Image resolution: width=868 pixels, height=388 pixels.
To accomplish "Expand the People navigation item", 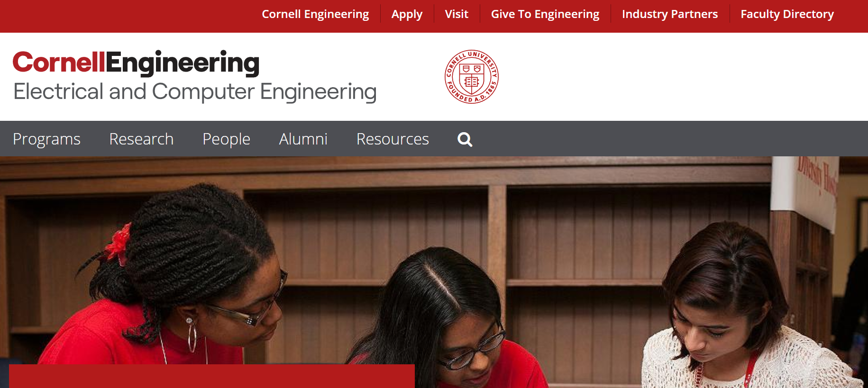I will coord(226,139).
